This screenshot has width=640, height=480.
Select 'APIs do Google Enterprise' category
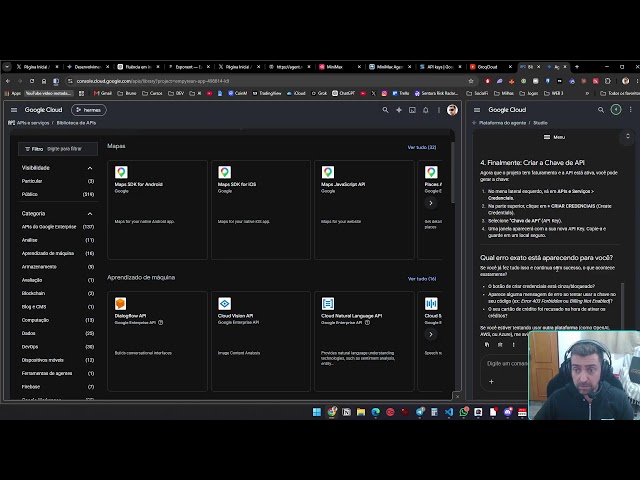[58, 227]
